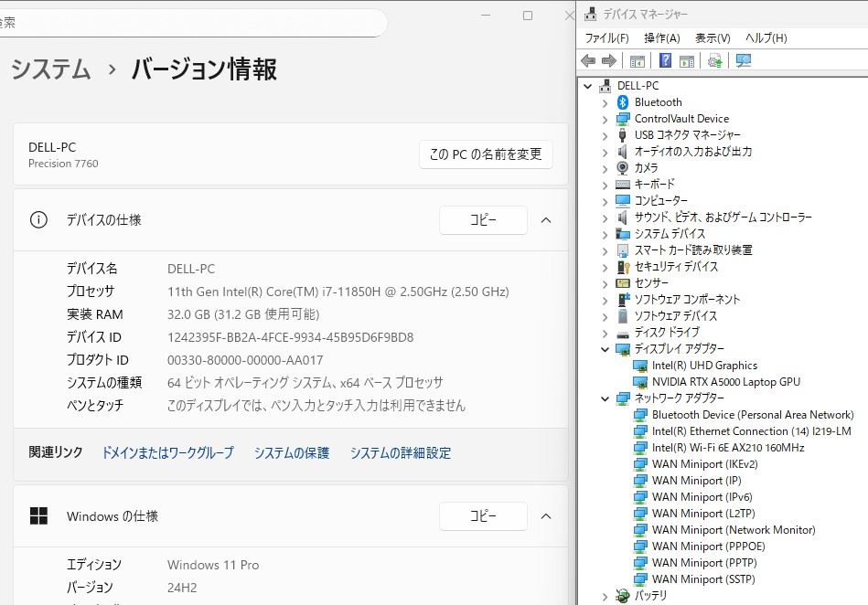Select the バッテリ category icon

pos(623,596)
